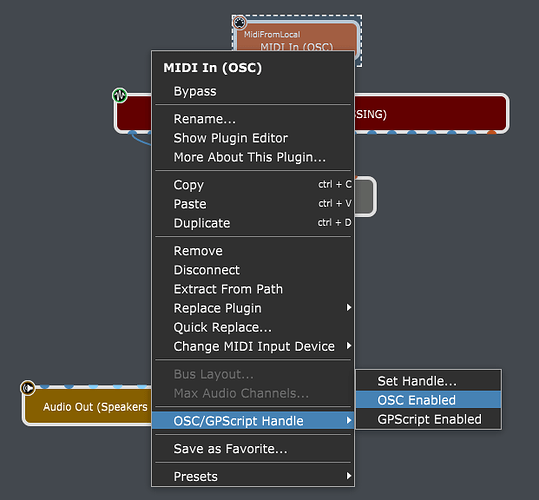Click the first blue pin under dark red block

point(132,133)
